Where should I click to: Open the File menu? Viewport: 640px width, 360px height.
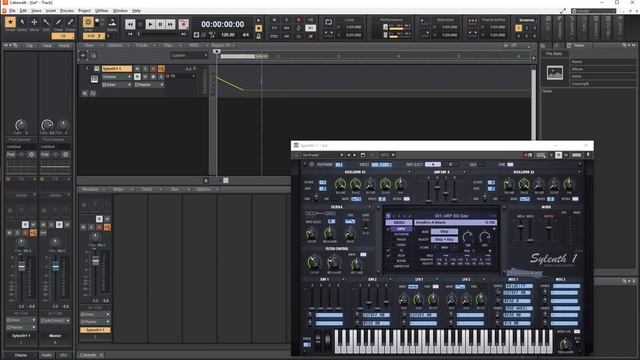point(12,11)
